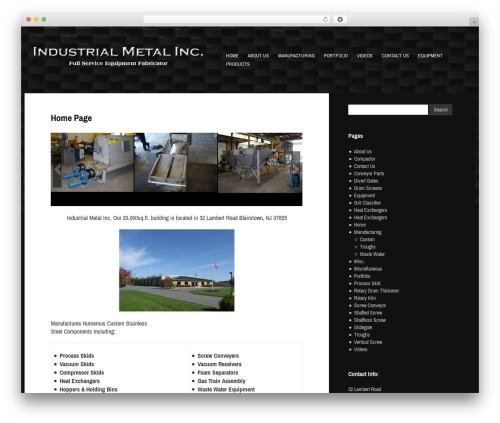This screenshot has height=423, width=500.
Task: Open the Products menu item
Action: (238, 64)
